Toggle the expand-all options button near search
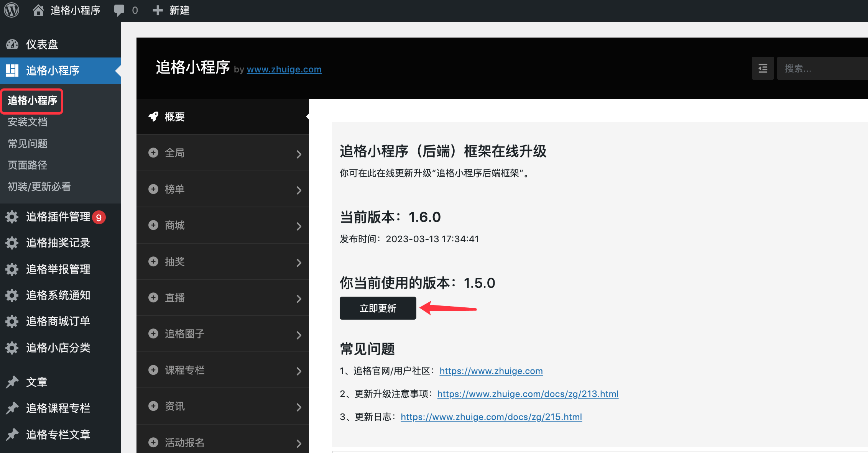This screenshot has width=868, height=453. click(763, 68)
